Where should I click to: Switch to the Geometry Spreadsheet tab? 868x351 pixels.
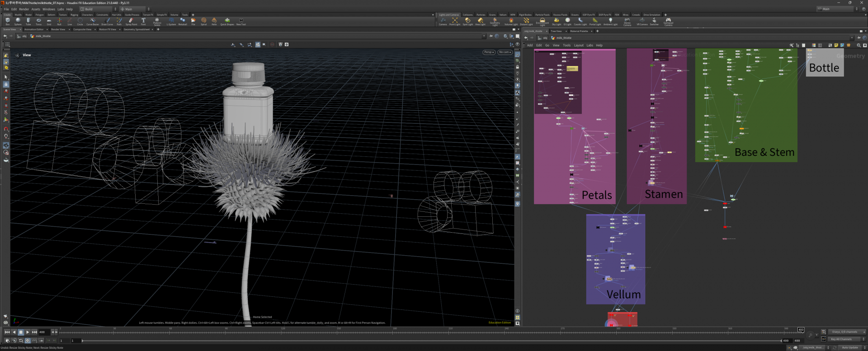pyautogui.click(x=137, y=29)
